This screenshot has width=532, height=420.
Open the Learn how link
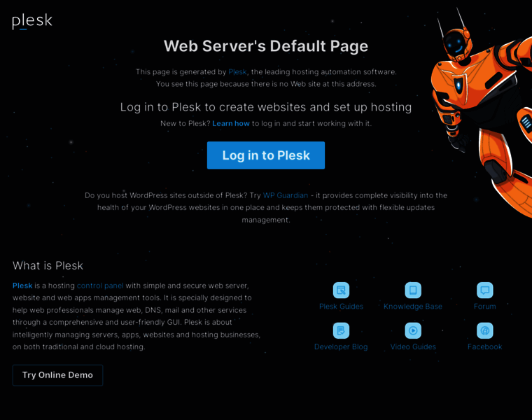click(x=231, y=123)
